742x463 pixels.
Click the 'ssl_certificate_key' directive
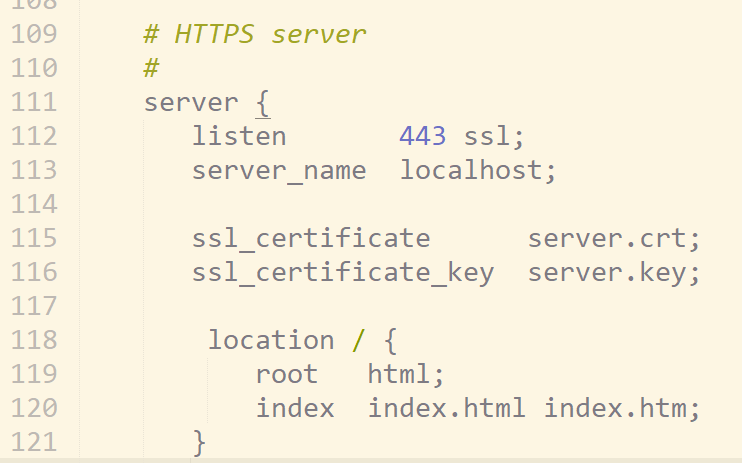point(343,273)
